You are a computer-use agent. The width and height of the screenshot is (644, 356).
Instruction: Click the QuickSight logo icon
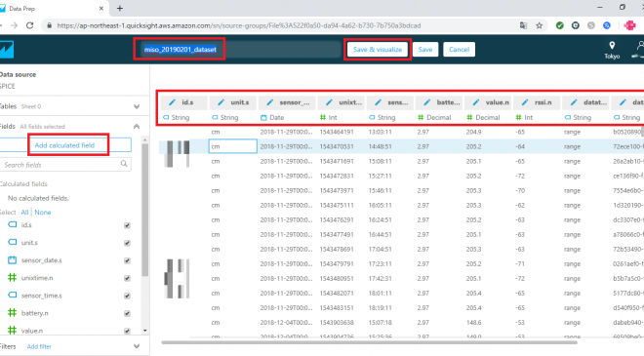(x=6, y=50)
